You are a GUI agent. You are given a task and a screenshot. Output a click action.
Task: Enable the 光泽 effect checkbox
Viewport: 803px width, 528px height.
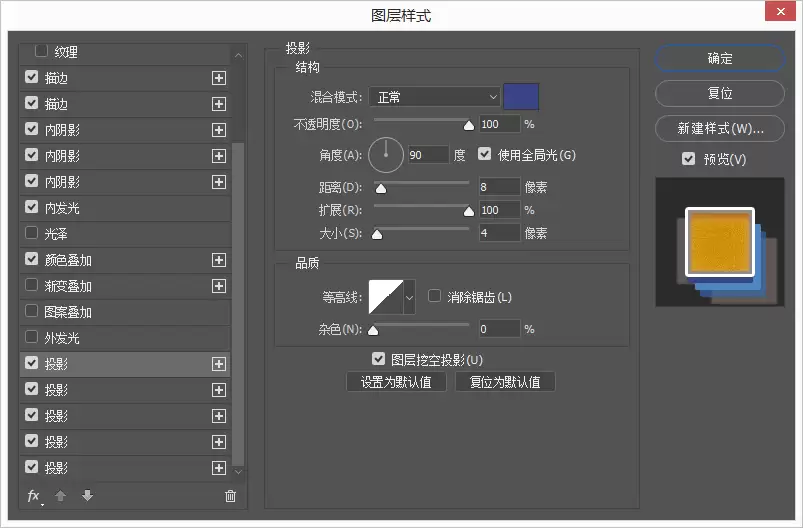point(32,233)
